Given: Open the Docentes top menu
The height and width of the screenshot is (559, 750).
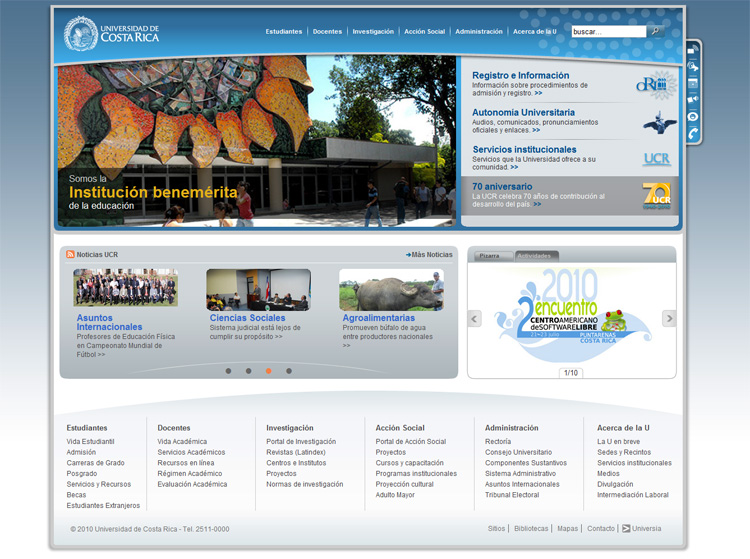Looking at the screenshot, I should click(x=328, y=32).
